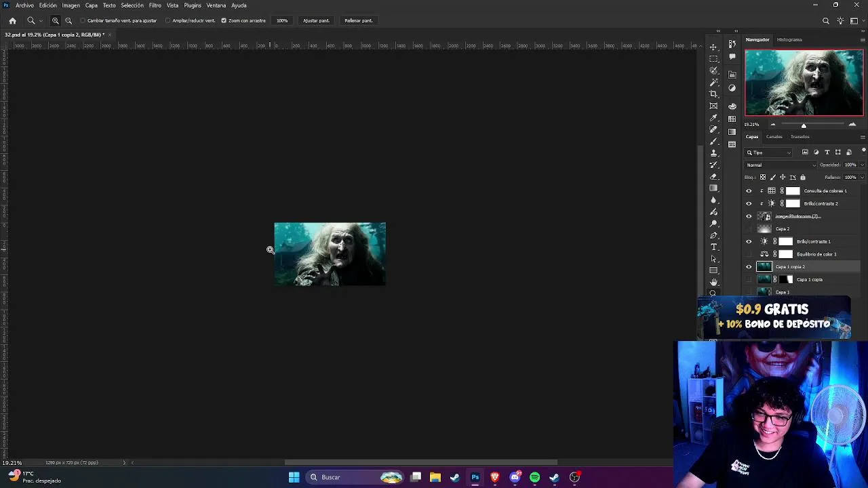The width and height of the screenshot is (868, 488).
Task: Select the Horizontal Type tool
Action: click(713, 247)
